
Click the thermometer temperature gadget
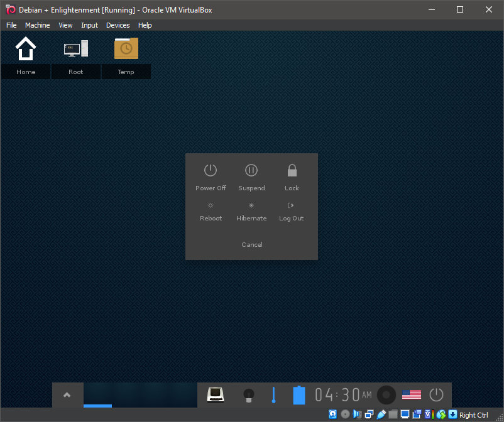tap(273, 395)
